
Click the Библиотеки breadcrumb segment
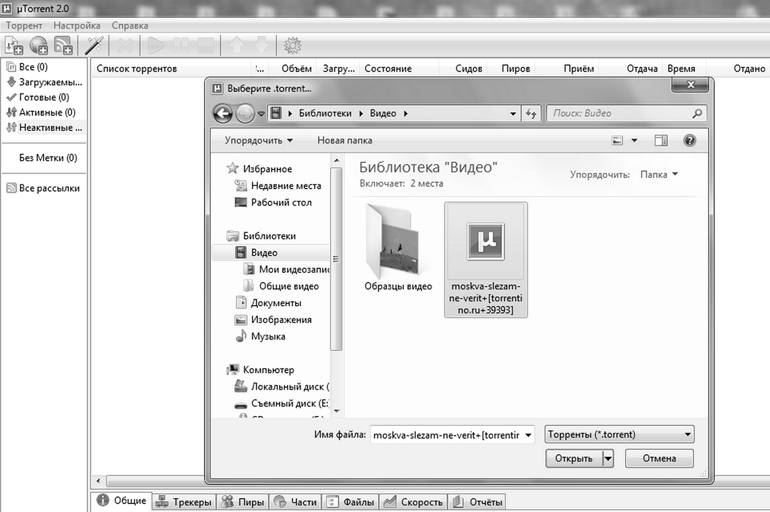point(325,113)
